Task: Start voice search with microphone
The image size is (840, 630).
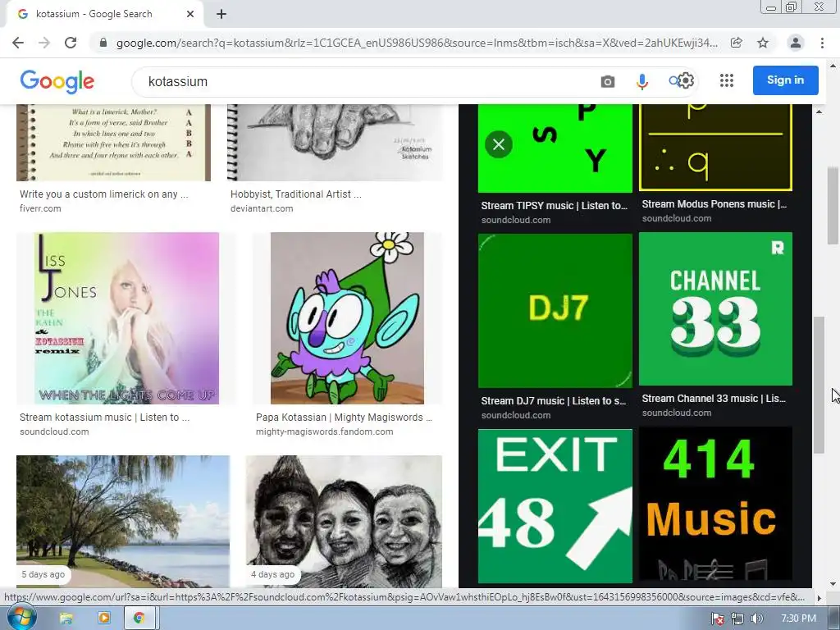Action: 641,81
